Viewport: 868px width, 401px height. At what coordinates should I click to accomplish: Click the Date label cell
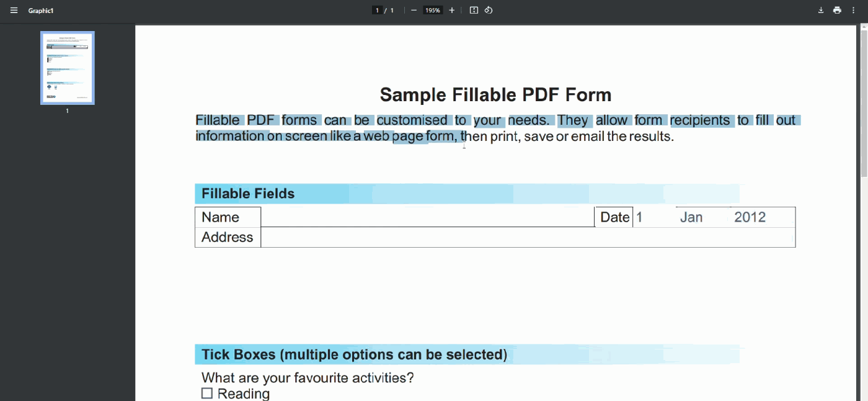(614, 217)
